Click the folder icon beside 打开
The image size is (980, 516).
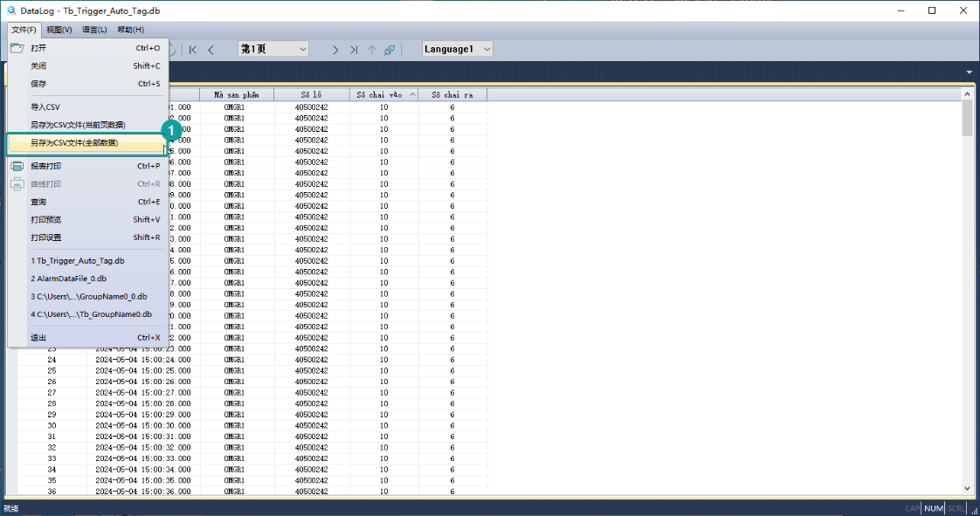[x=17, y=48]
